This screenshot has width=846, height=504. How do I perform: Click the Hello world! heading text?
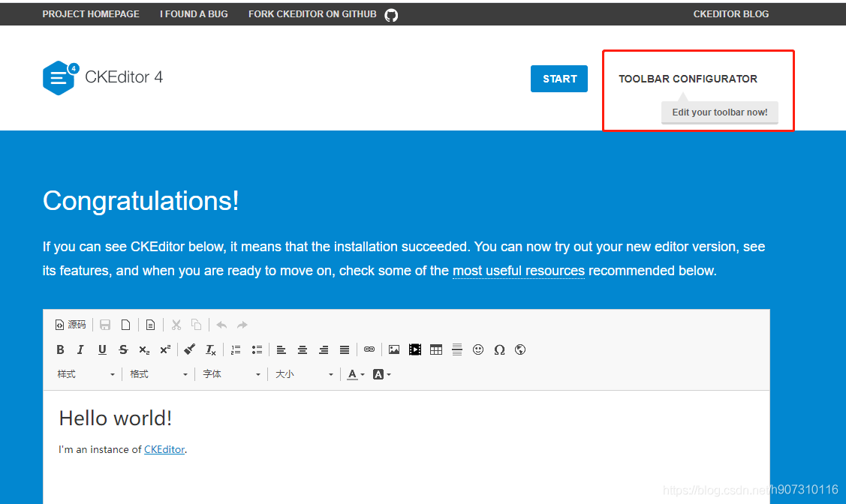[116, 418]
